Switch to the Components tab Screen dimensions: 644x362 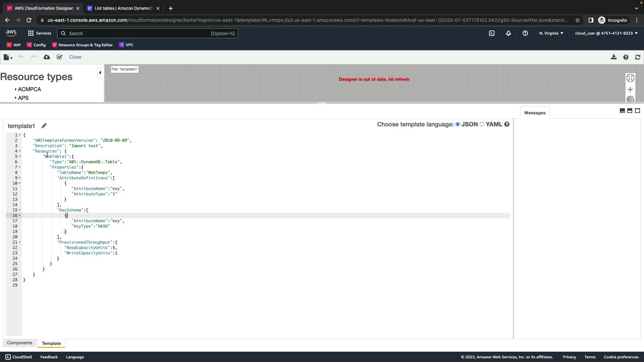[19, 343]
